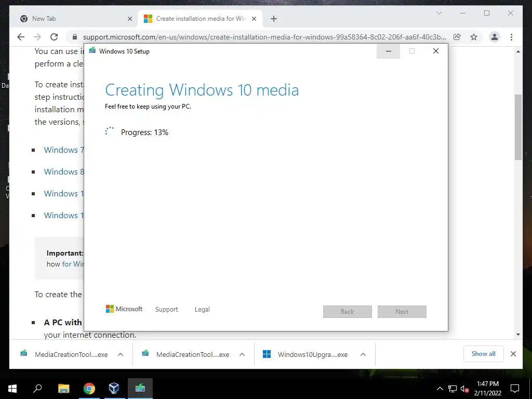532x399 pixels.
Task: Open the Windows 7 link on page
Action: [x=64, y=150]
